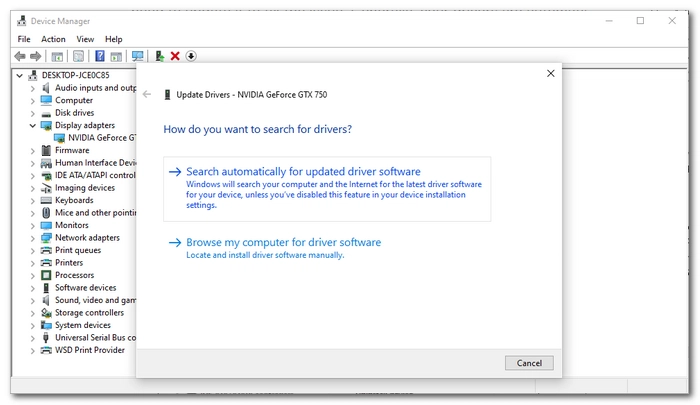Expand the Processors branch
Viewport: 700px width, 405px height.
[x=32, y=276]
